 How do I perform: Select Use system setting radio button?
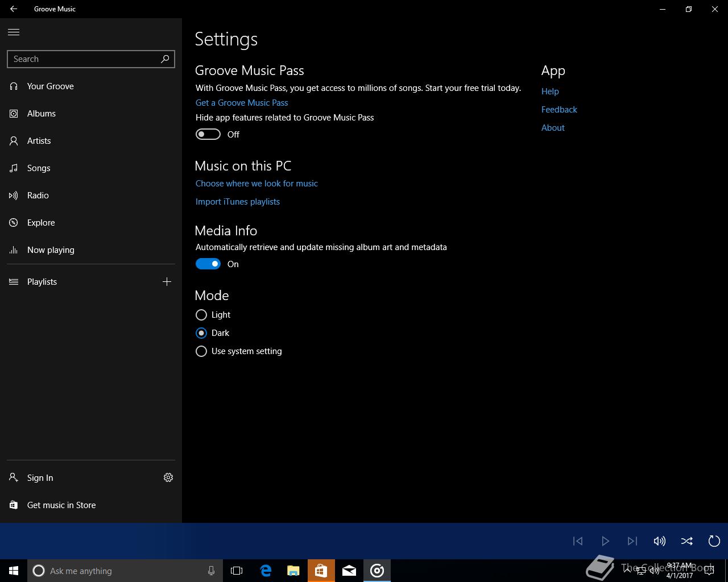201,351
